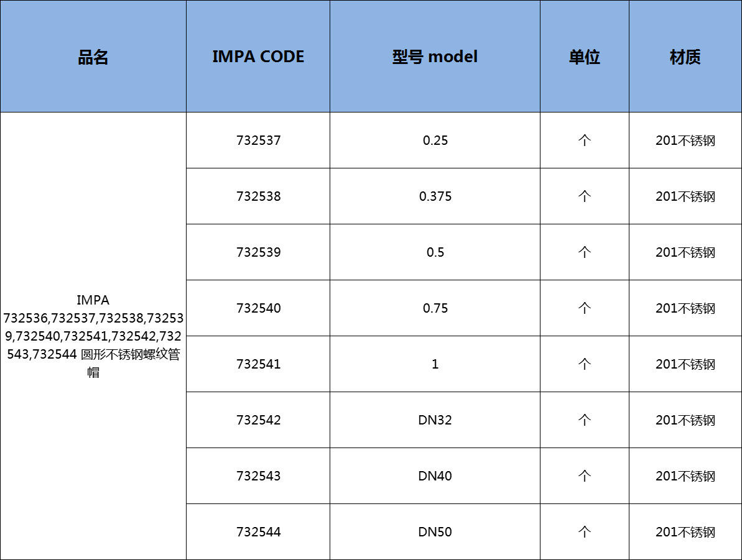Select the cell containing 732543
Screen dimensions: 742x560
tap(257, 475)
